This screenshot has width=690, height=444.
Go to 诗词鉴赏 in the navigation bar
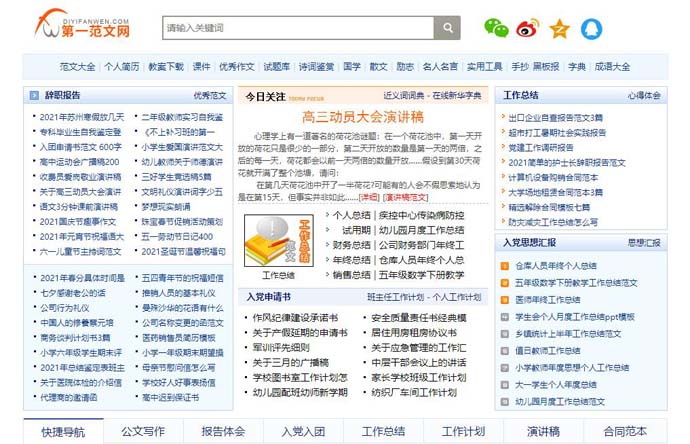[x=316, y=67]
